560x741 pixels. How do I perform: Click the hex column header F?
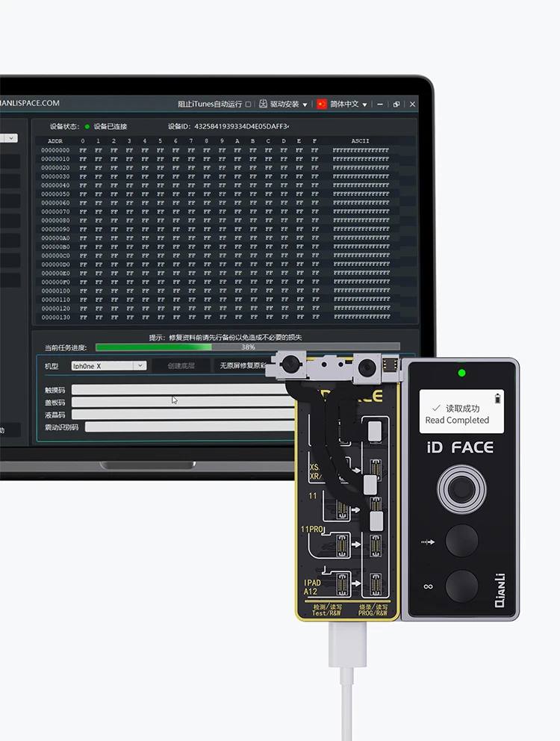pos(314,141)
